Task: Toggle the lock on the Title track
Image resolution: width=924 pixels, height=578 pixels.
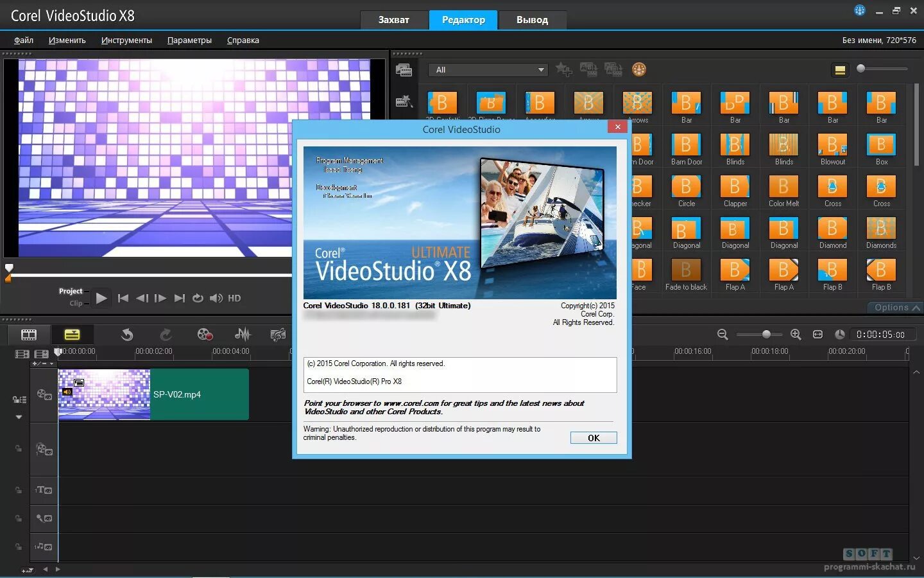Action: point(19,490)
